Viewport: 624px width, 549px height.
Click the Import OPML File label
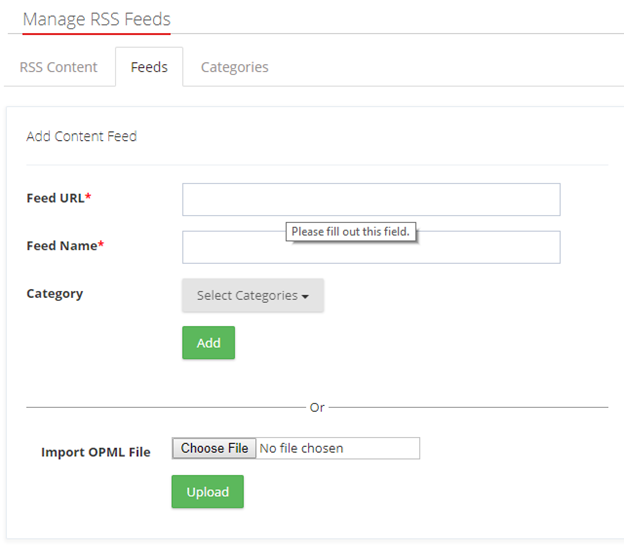click(x=95, y=452)
